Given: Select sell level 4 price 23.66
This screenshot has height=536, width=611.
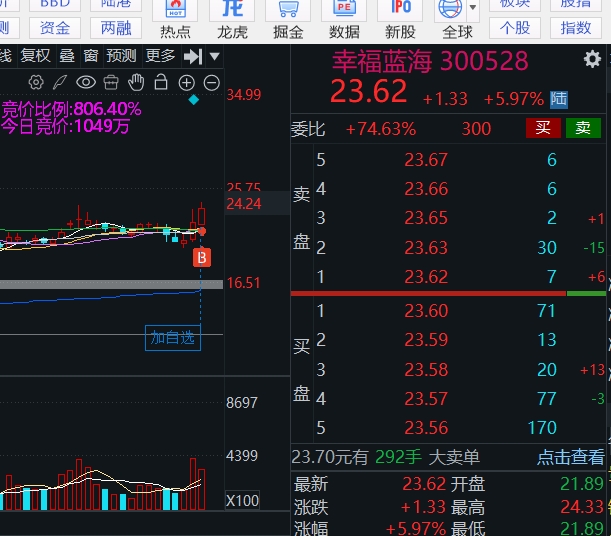Looking at the screenshot, I should pos(426,189).
